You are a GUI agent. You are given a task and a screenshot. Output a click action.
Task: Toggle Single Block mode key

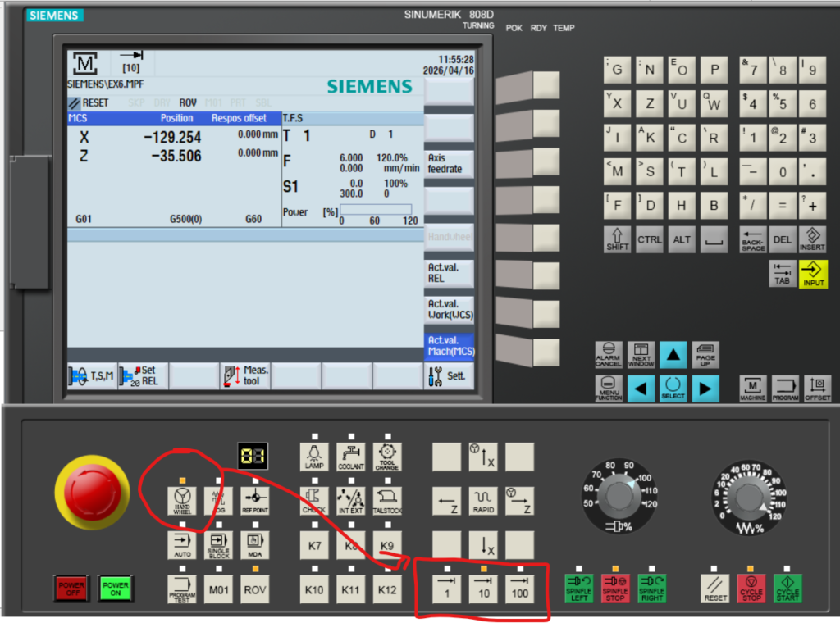[218, 544]
